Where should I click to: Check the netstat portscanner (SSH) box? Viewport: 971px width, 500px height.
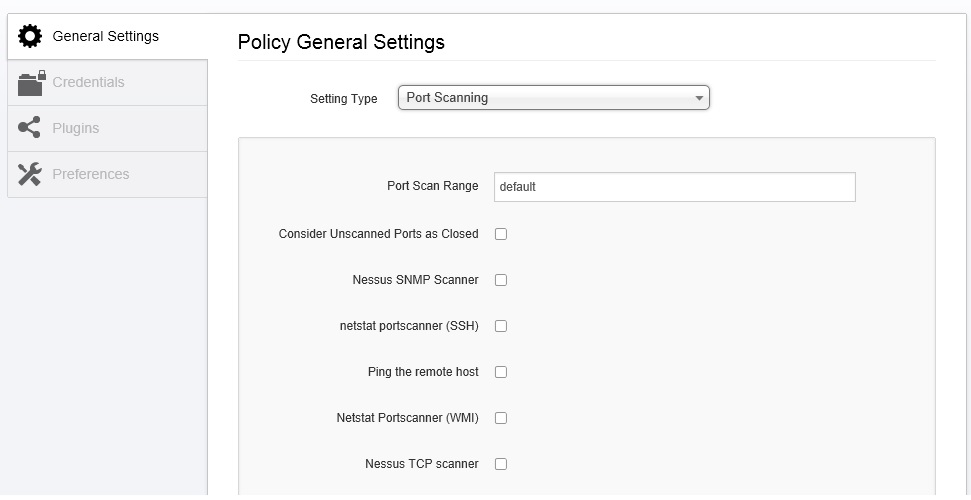point(501,326)
